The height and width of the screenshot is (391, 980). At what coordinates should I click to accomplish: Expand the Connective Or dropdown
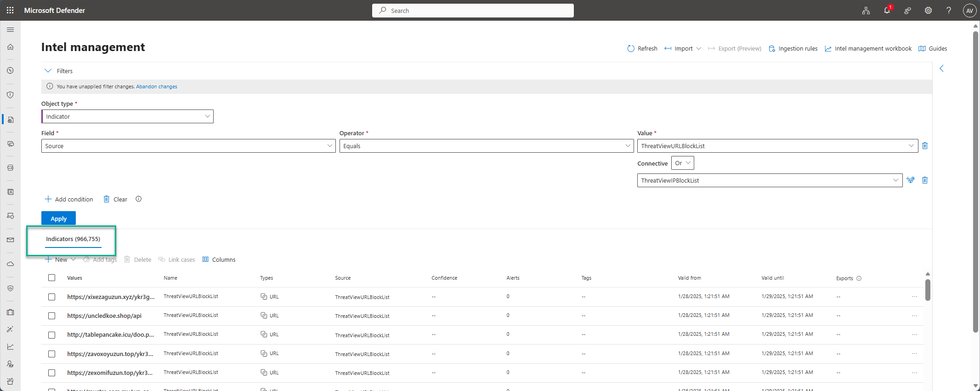coord(682,163)
